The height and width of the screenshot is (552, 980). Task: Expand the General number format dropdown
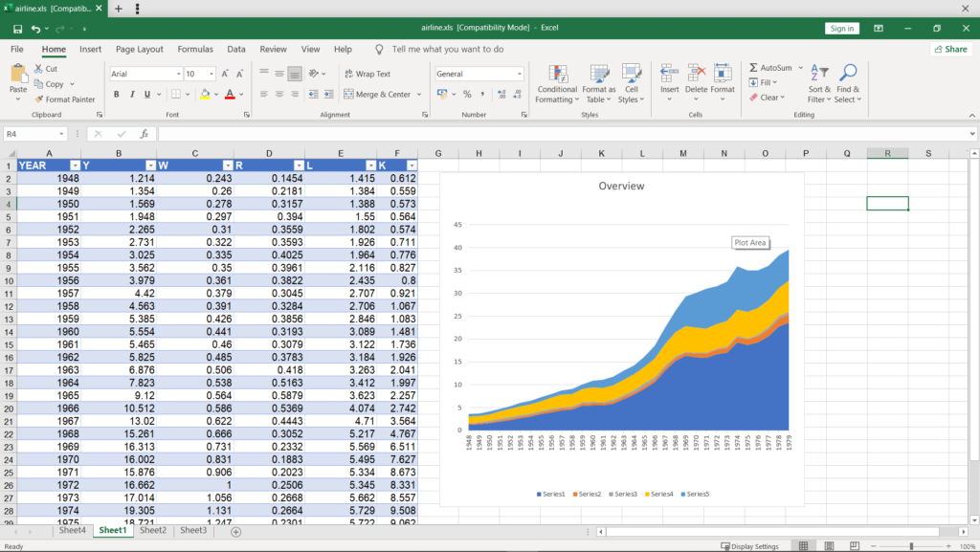(520, 74)
